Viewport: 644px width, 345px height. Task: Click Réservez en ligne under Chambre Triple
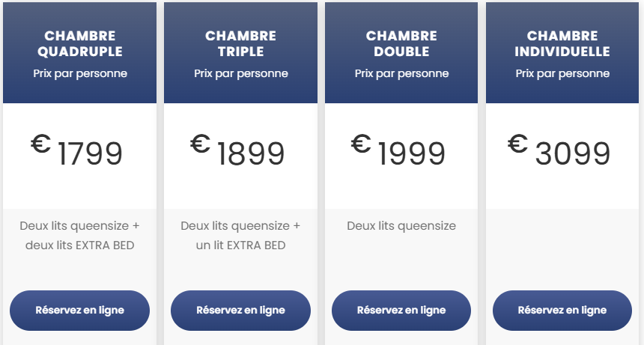(x=240, y=310)
